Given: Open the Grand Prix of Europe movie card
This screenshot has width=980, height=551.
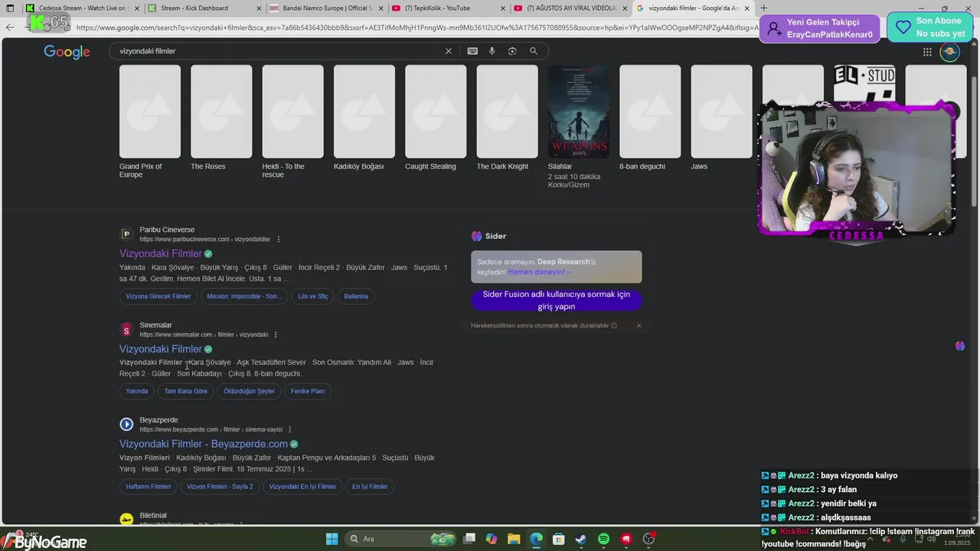Looking at the screenshot, I should (x=150, y=122).
